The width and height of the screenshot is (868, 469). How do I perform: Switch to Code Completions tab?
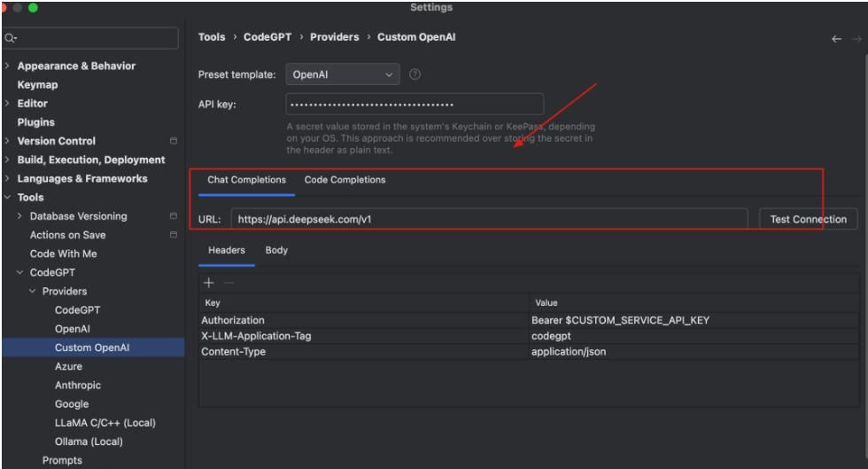[x=345, y=180]
